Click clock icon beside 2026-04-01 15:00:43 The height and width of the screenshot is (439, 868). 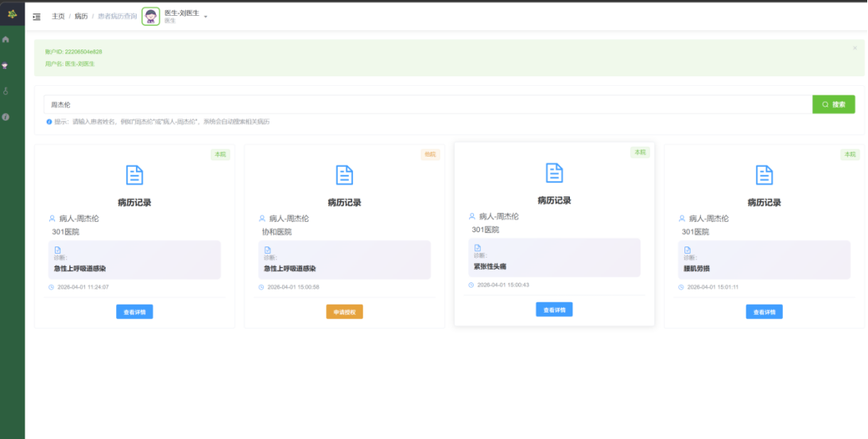tap(471, 285)
